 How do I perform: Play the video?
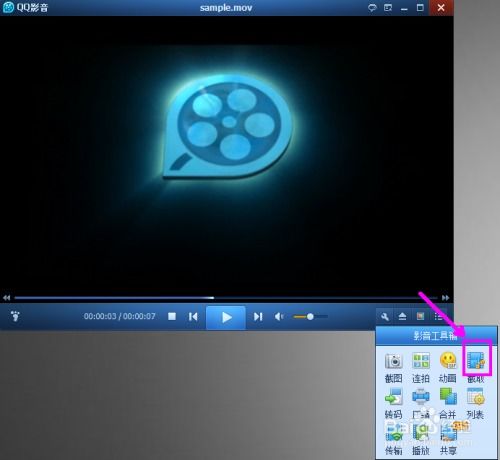coord(226,317)
